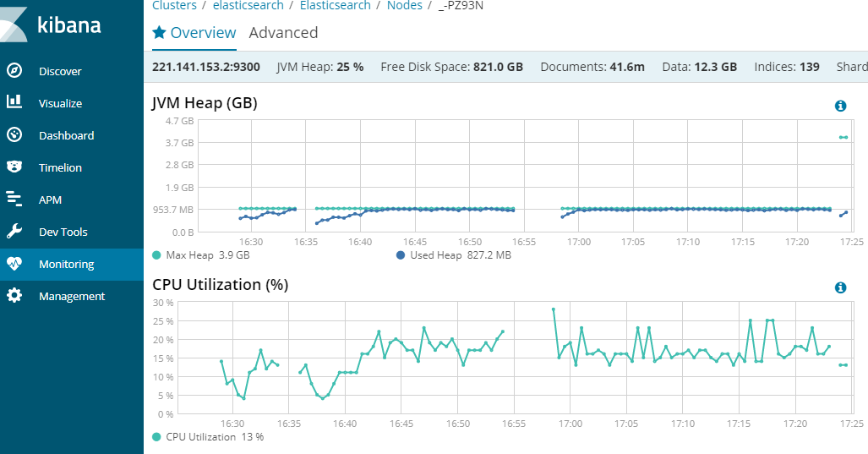This screenshot has height=454, width=868.
Task: Toggle the Max Heap legend series
Action: [201, 255]
